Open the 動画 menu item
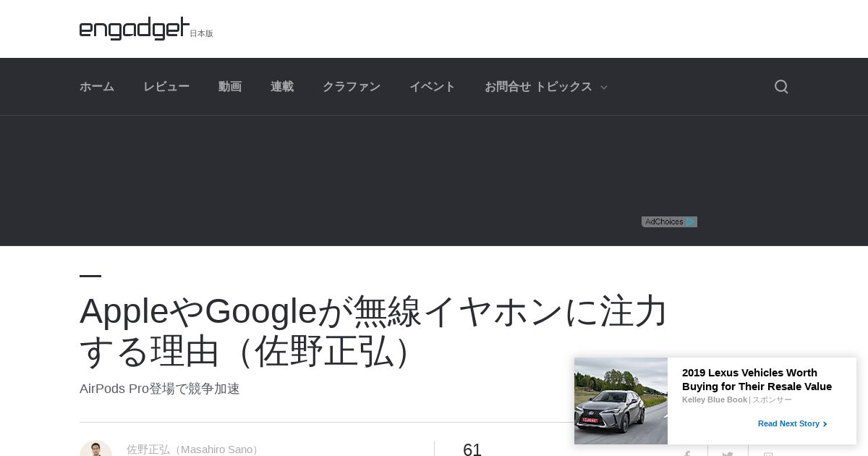This screenshot has width=868, height=456. tap(230, 87)
